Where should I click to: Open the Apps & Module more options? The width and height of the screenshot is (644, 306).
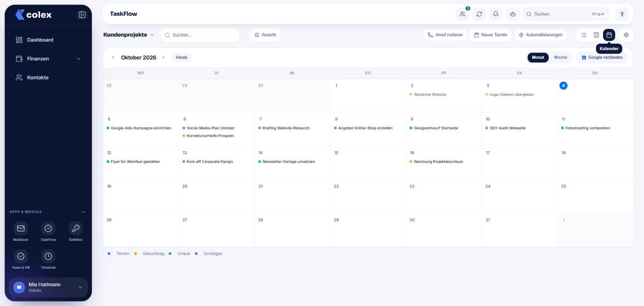[x=83, y=212]
